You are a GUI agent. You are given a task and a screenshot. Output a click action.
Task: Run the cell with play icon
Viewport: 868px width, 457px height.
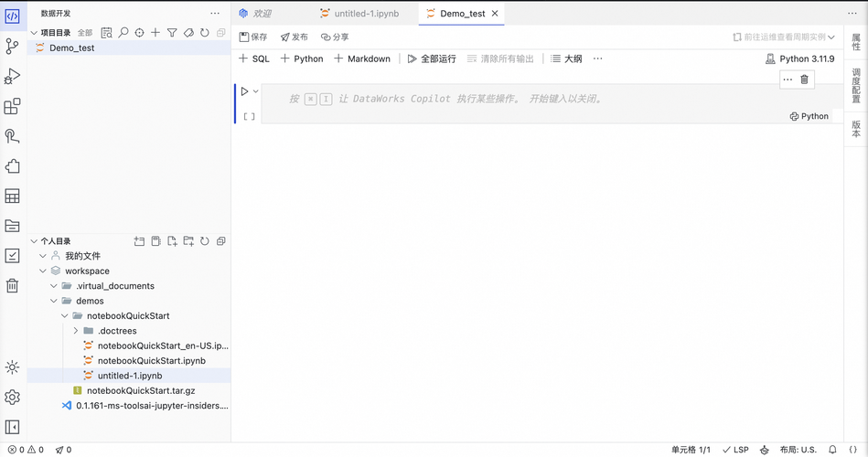pyautogui.click(x=244, y=91)
